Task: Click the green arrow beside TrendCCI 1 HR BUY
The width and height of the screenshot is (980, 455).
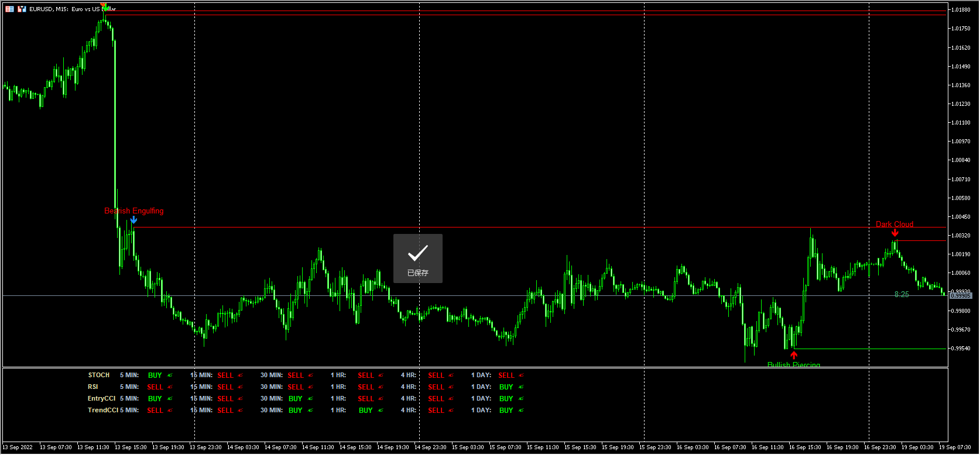Action: (381, 411)
